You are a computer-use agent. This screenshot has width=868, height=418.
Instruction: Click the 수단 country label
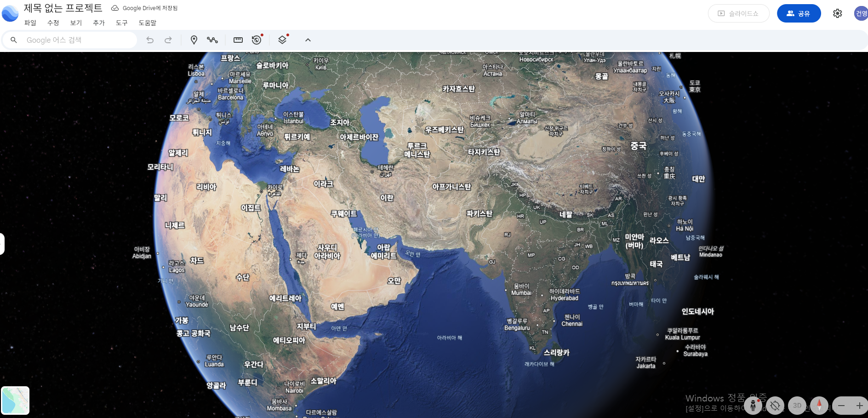coord(242,277)
